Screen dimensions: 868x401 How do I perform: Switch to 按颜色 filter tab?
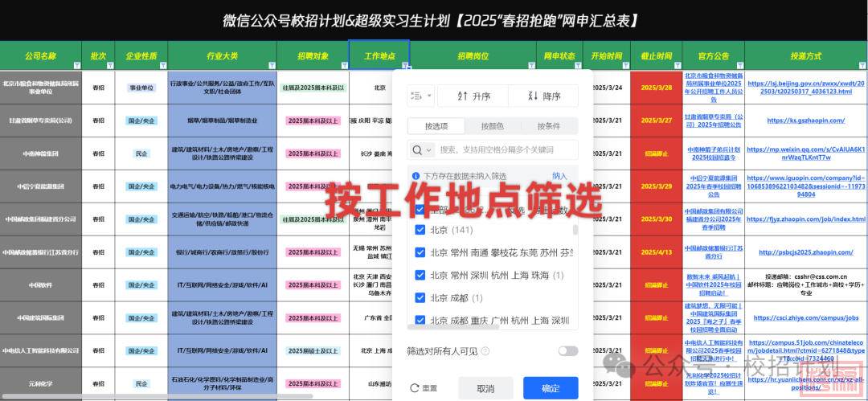click(493, 125)
